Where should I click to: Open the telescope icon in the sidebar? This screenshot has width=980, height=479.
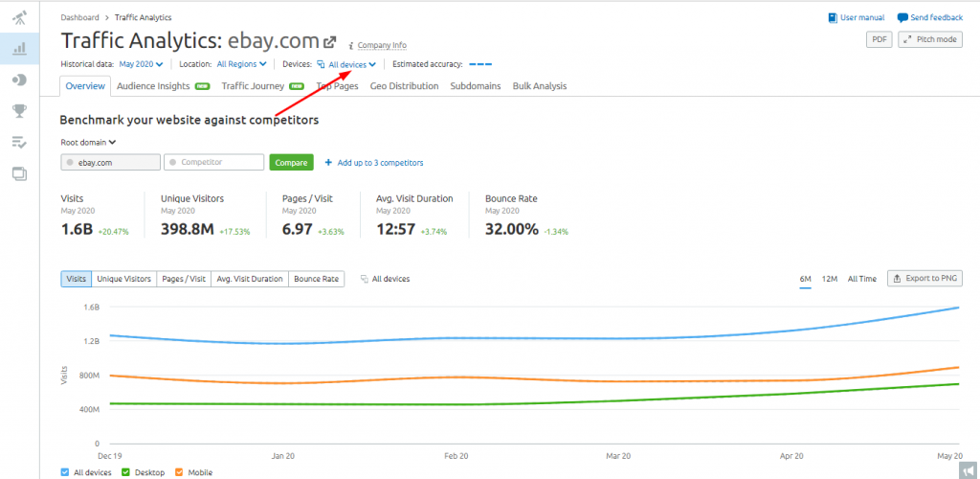tap(19, 18)
